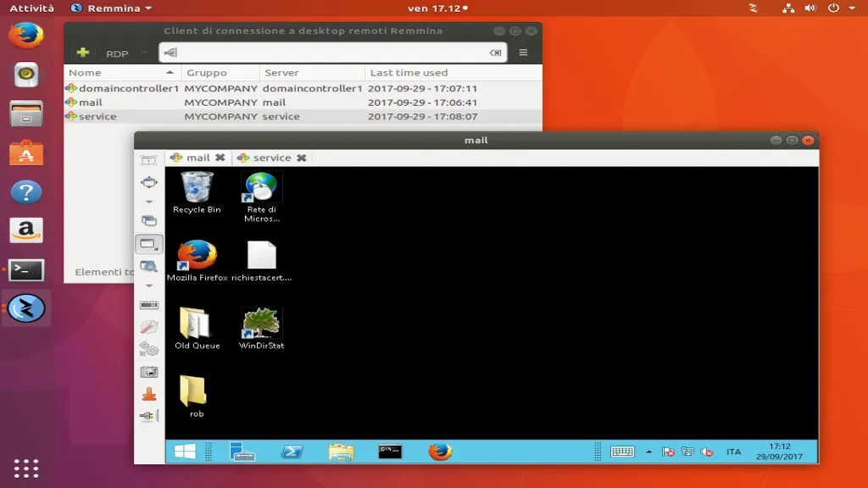Sort connections by the Nome column
The width and height of the screenshot is (868, 488).
pyautogui.click(x=122, y=73)
